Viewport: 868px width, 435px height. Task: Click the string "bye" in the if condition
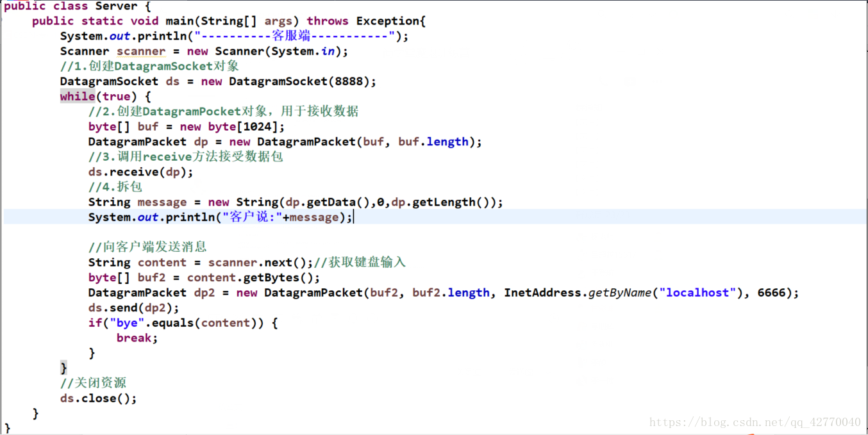127,323
